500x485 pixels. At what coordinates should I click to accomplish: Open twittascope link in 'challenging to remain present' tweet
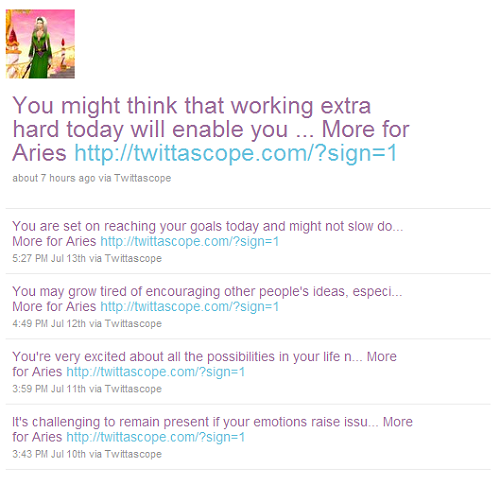[156, 437]
